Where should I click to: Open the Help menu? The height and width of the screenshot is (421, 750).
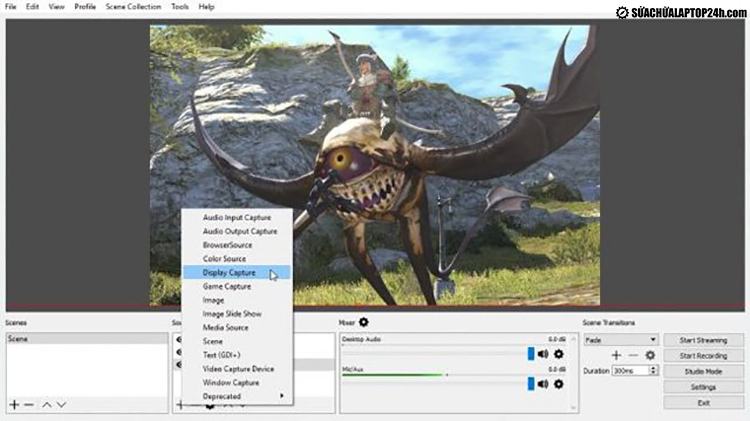point(207,7)
